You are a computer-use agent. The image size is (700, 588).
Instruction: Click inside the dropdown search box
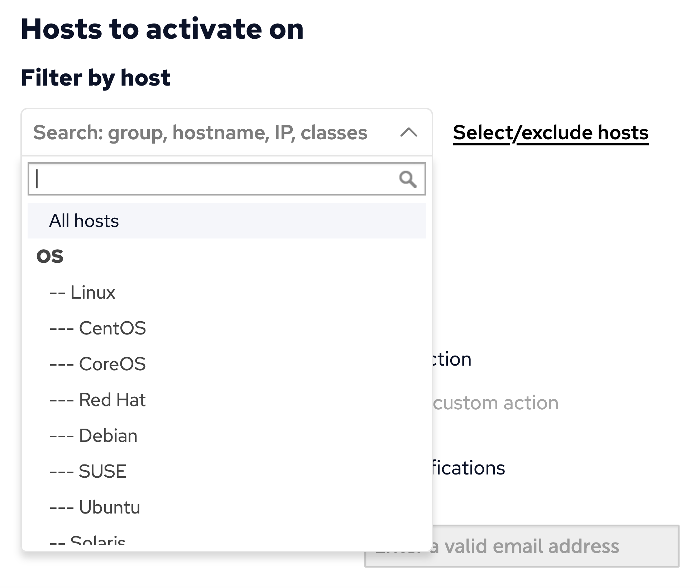pyautogui.click(x=215, y=179)
